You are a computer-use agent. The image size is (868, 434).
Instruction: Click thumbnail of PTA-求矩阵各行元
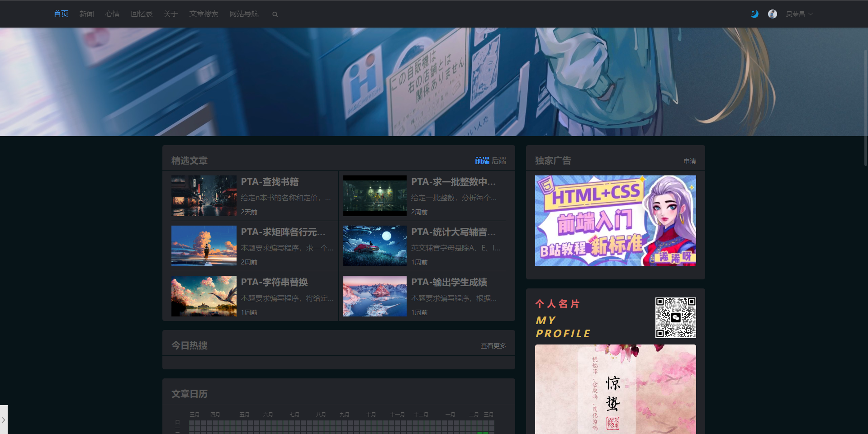point(204,246)
